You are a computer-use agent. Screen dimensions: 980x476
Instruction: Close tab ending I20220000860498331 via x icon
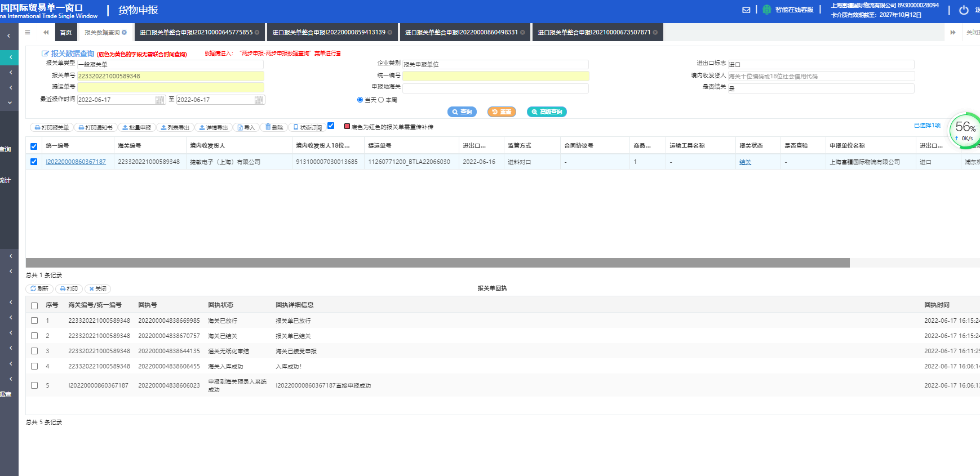click(x=522, y=32)
